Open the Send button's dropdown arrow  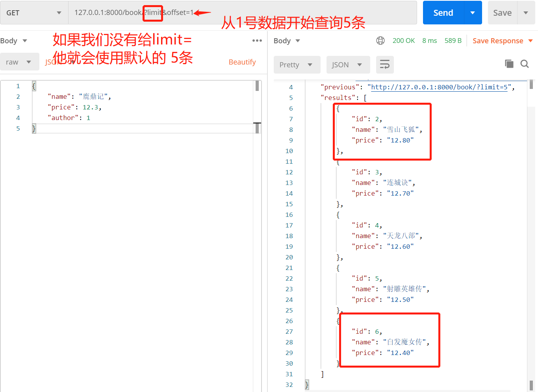point(473,13)
